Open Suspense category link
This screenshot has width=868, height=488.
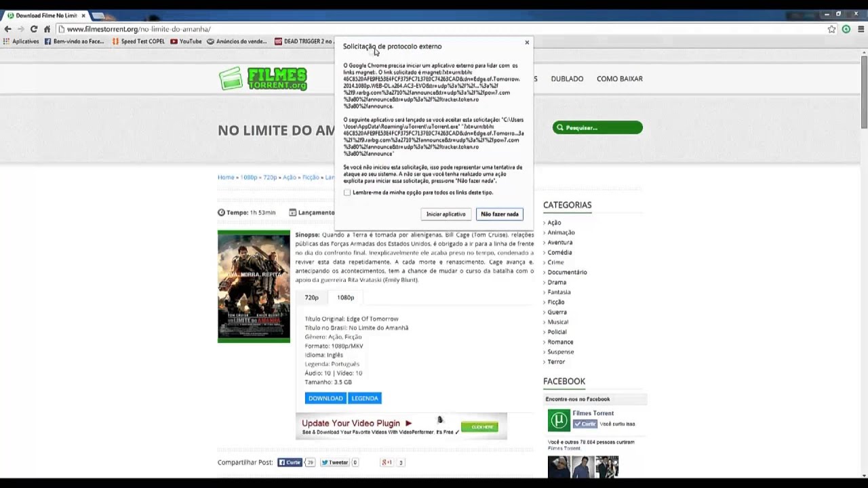pyautogui.click(x=561, y=352)
